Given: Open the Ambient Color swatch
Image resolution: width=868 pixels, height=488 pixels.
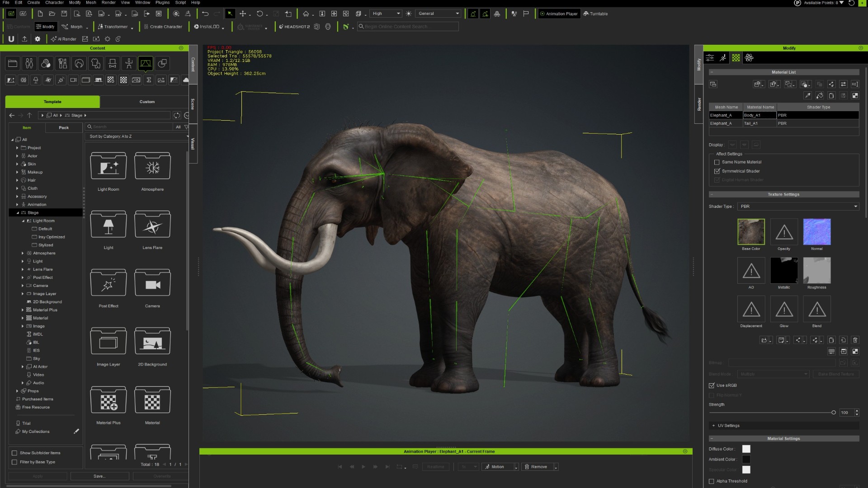Looking at the screenshot, I should coord(746,459).
